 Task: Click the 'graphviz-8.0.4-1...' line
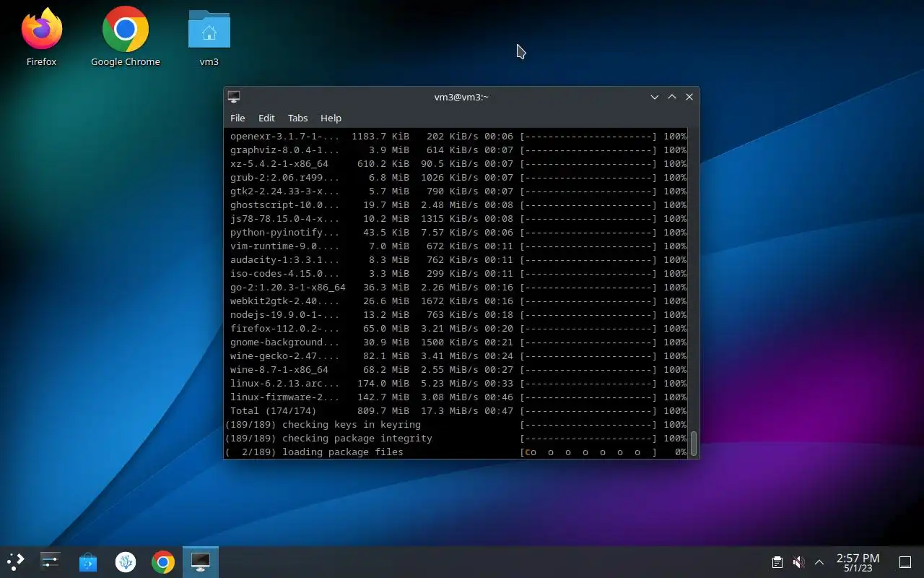coord(458,150)
